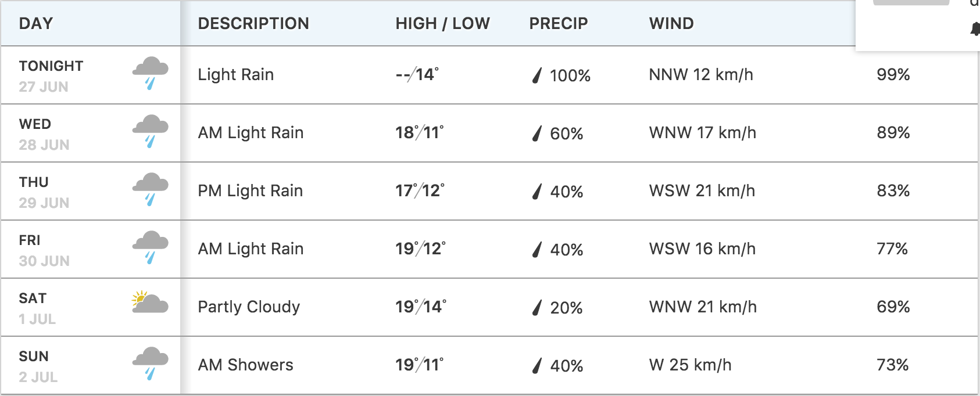Click Sunday's rain cloud weather icon
The height and width of the screenshot is (396, 980).
[150, 363]
